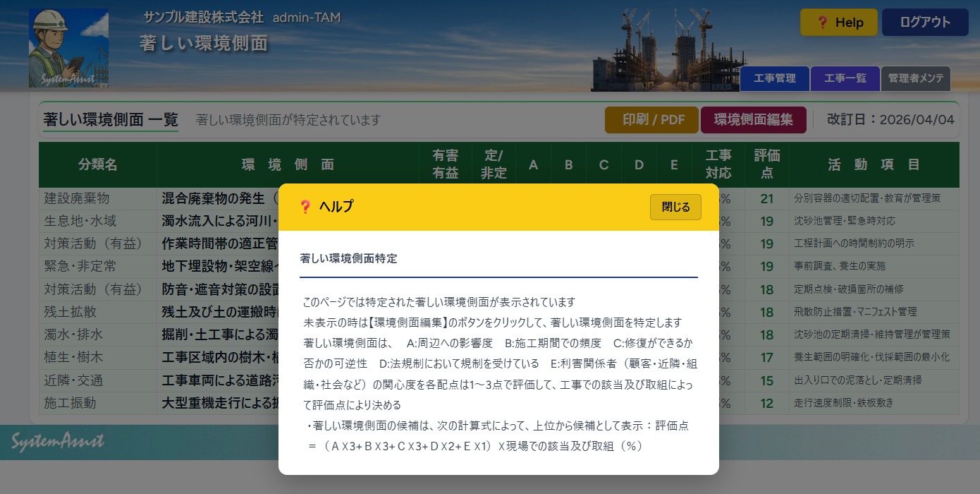980x494 pixels.
Task: Open Help with the yellow button
Action: pos(838,23)
